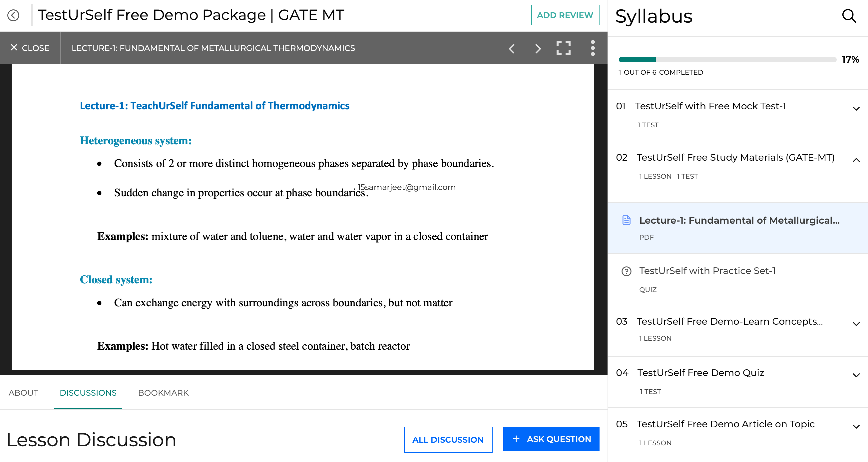Switch to the ABOUT tab
Image resolution: width=868 pixels, height=462 pixels.
(23, 393)
